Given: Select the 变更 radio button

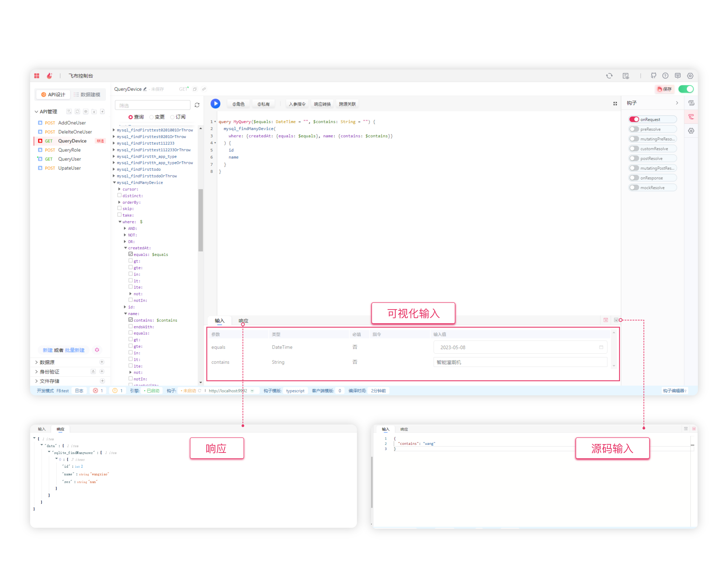Looking at the screenshot, I should pyautogui.click(x=152, y=117).
